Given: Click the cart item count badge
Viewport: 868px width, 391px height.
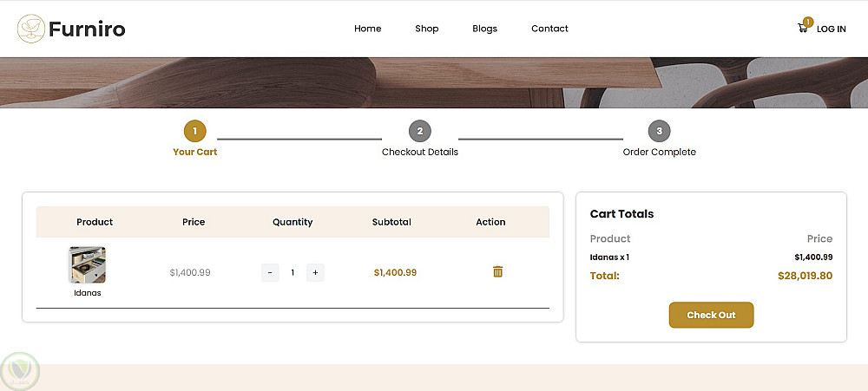Looking at the screenshot, I should pos(808,22).
